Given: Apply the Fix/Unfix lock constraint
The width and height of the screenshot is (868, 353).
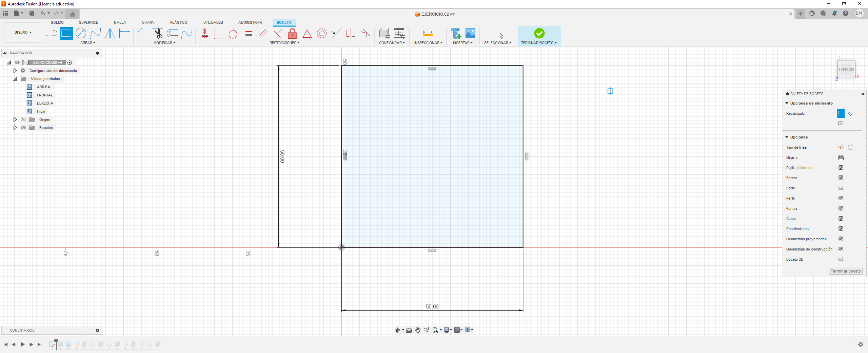Looking at the screenshot, I should 292,33.
